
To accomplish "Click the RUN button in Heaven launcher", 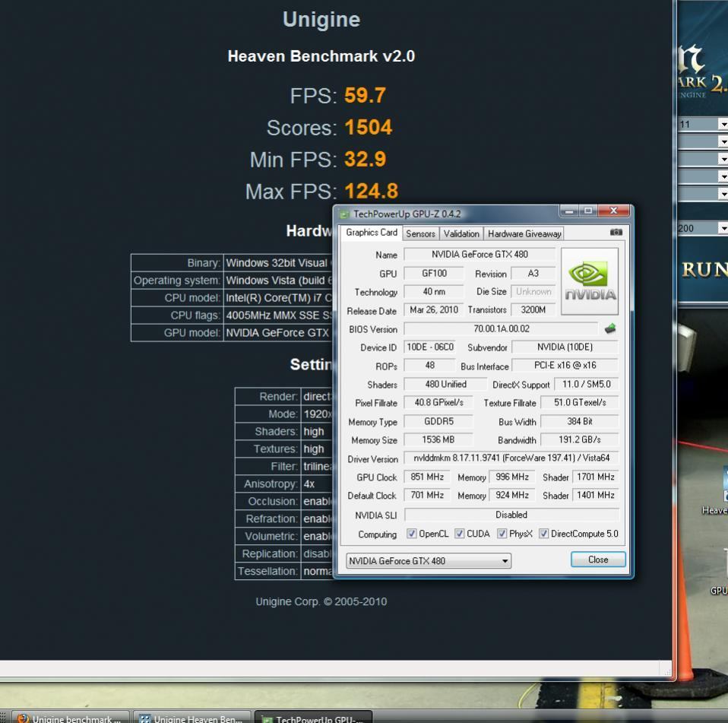I will [x=704, y=270].
